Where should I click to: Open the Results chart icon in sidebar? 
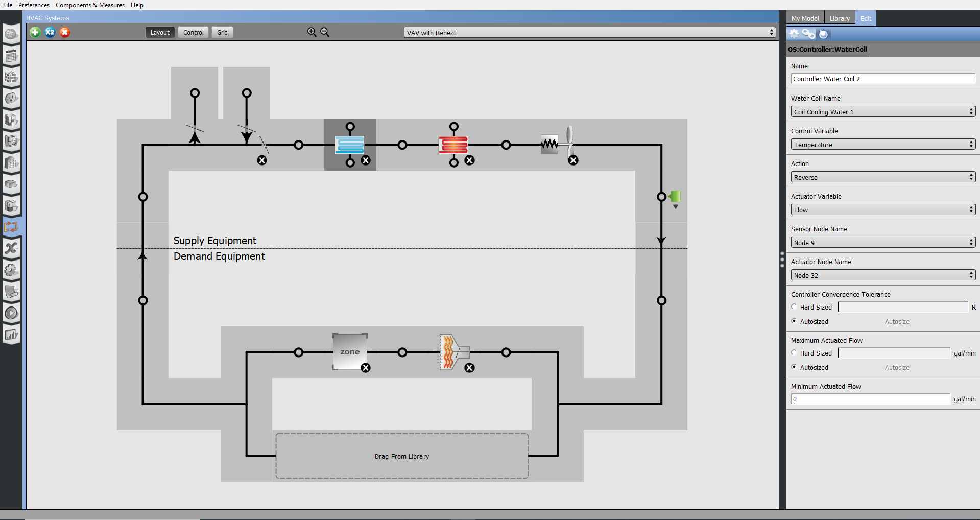tap(11, 335)
